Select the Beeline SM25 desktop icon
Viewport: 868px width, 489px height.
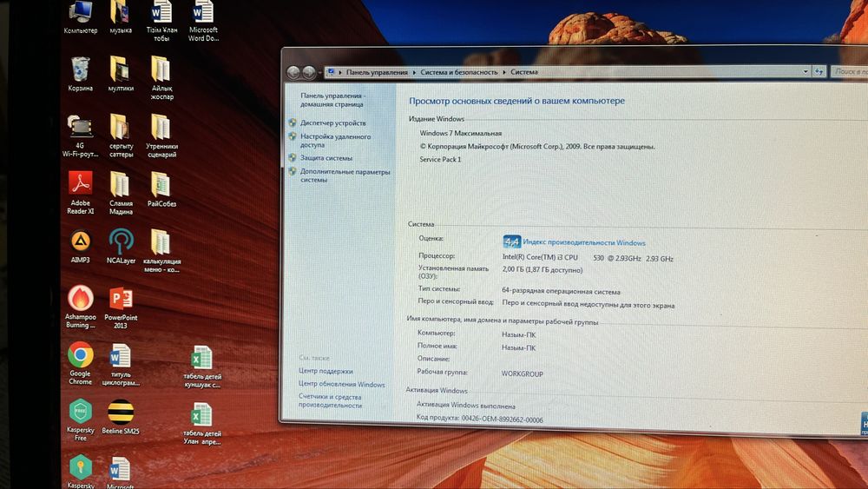tap(121, 416)
